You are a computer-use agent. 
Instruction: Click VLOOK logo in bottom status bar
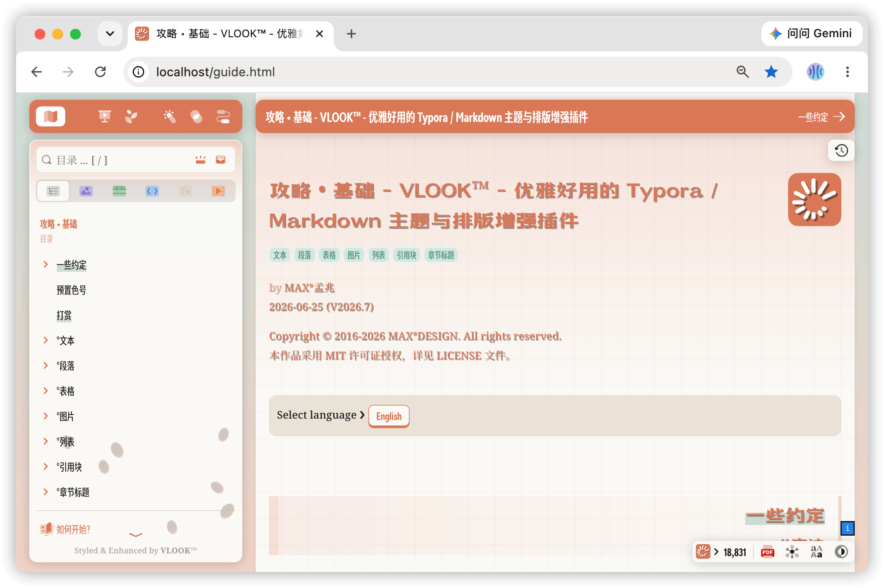(x=703, y=552)
